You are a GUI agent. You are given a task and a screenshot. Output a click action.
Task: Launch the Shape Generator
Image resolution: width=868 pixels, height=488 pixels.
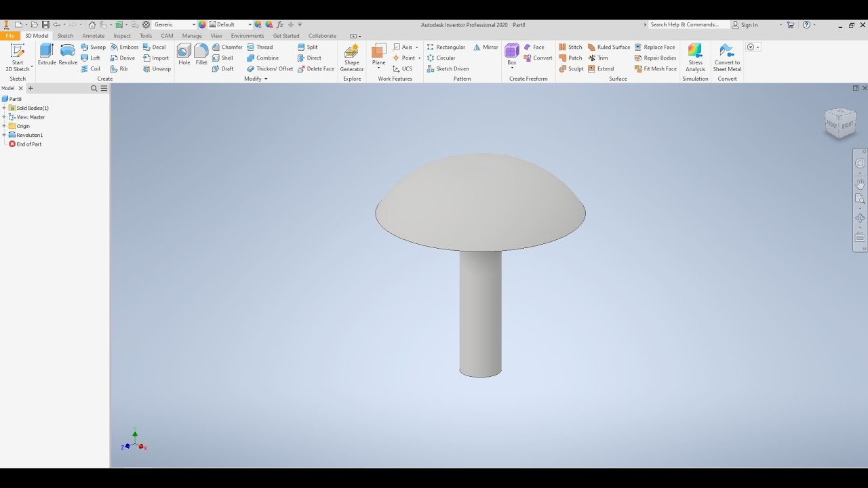(x=352, y=58)
